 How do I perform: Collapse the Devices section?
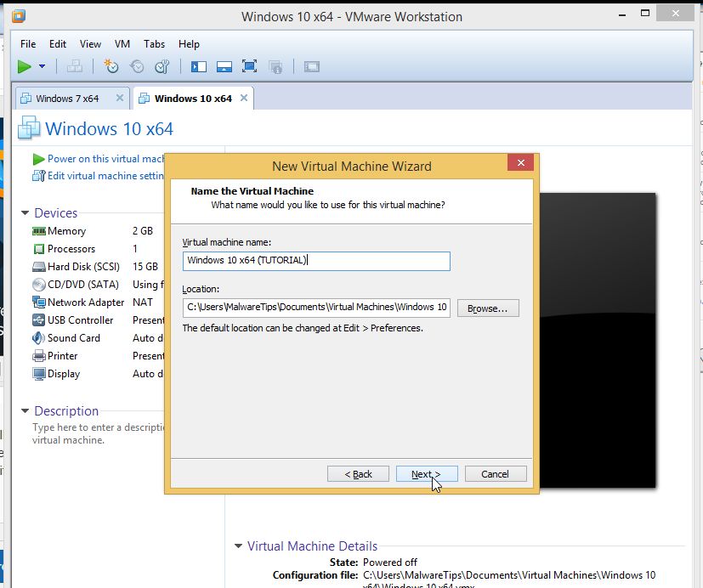(26, 213)
